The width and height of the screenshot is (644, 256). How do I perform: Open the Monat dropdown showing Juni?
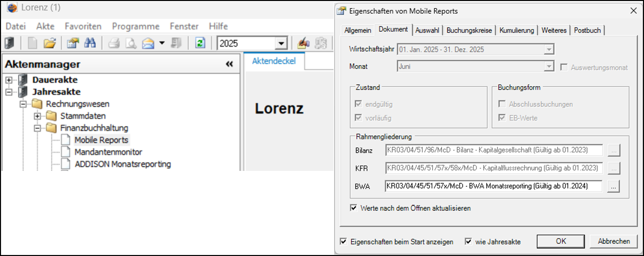coord(549,66)
